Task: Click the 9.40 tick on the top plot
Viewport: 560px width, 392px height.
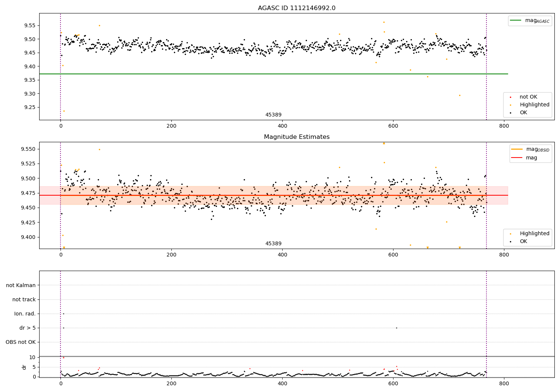Action: click(30, 66)
